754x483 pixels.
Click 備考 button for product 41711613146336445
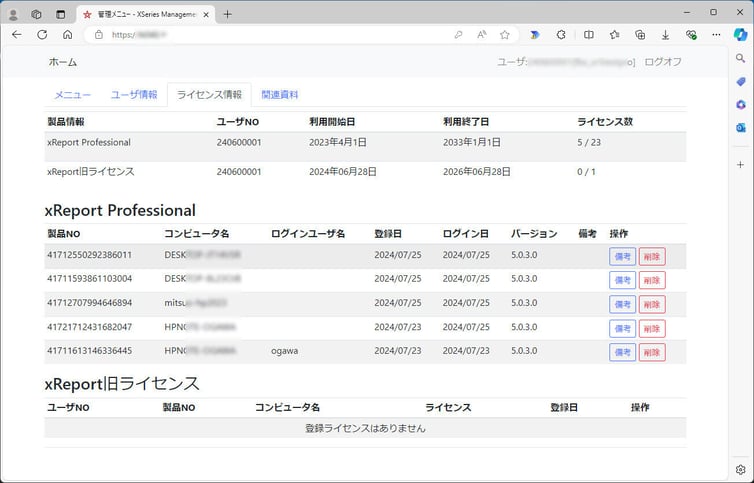(x=622, y=352)
